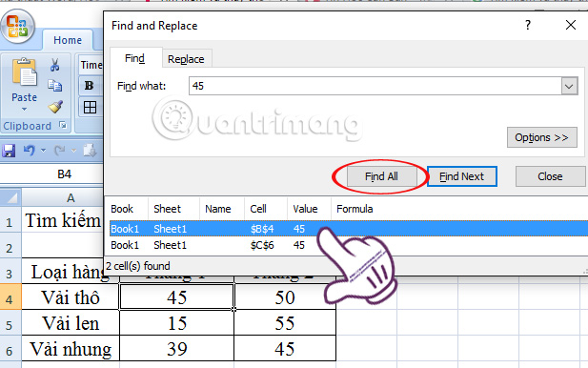The width and height of the screenshot is (588, 368).
Task: Open the font name box
Action: pos(91,65)
